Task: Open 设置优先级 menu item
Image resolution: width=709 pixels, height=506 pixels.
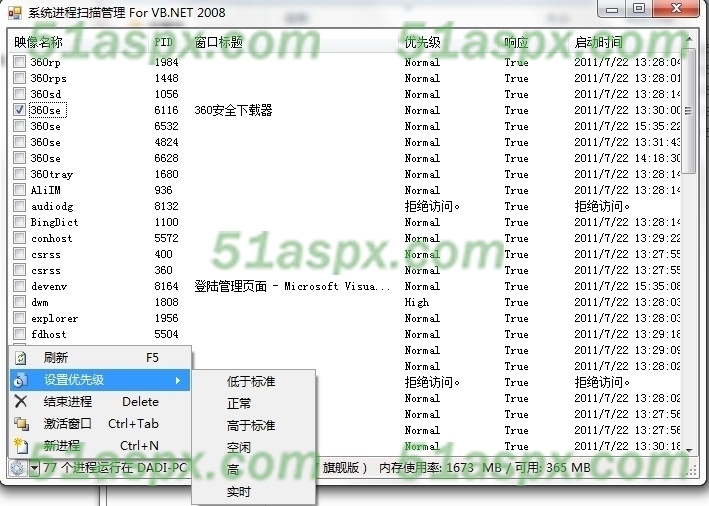Action: tap(99, 380)
